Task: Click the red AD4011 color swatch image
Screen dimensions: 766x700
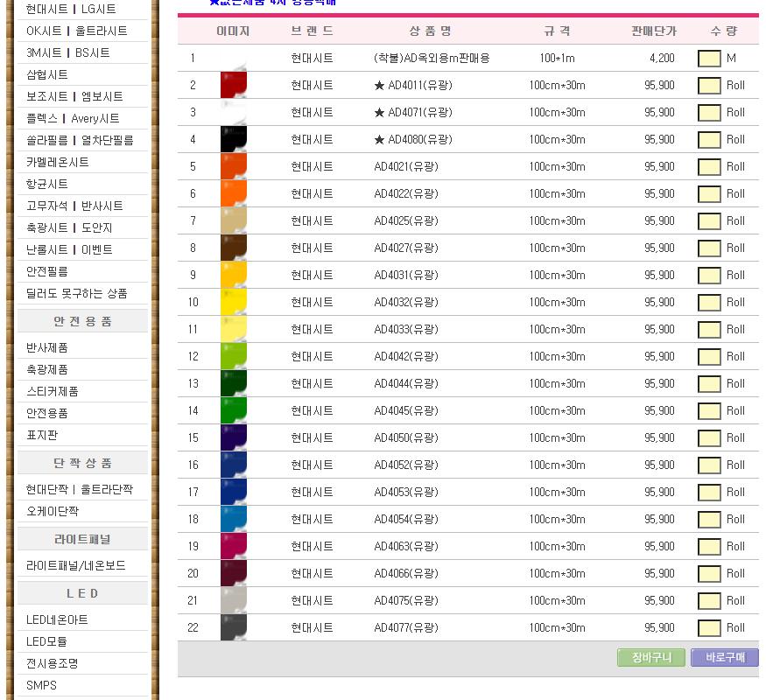Action: coord(234,85)
